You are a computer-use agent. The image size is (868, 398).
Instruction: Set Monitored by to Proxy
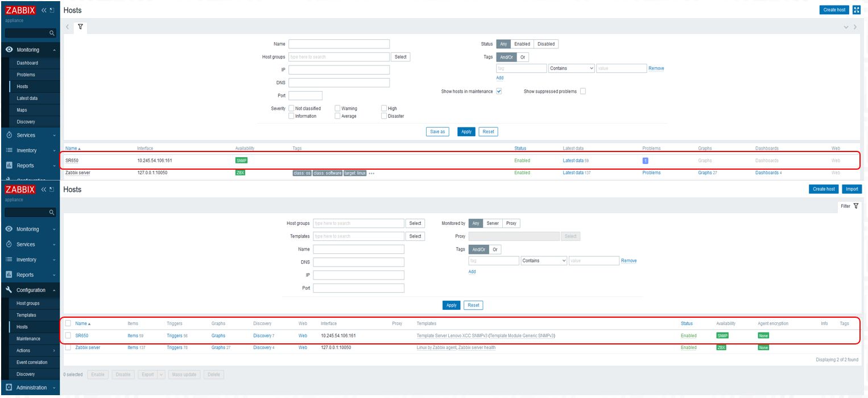[x=511, y=223]
